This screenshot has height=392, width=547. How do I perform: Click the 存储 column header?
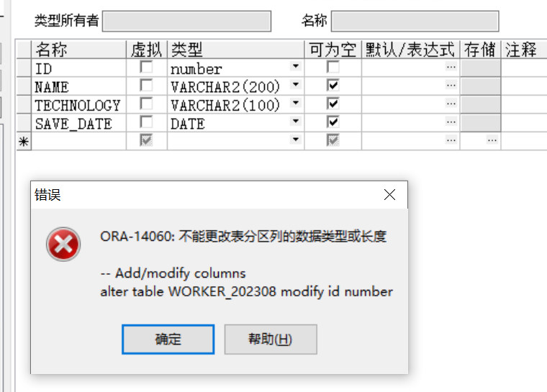pyautogui.click(x=480, y=49)
